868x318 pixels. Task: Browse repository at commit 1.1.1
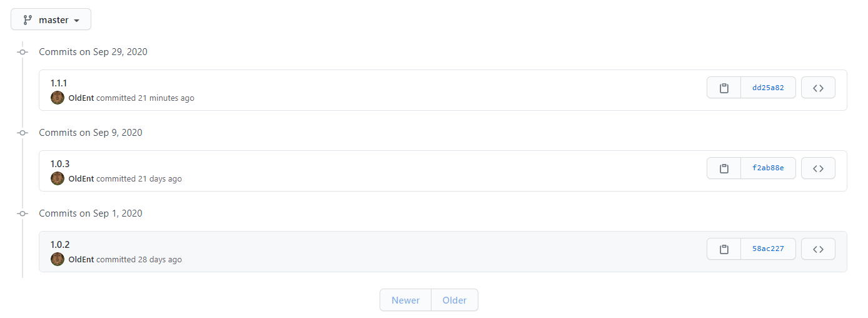pyautogui.click(x=818, y=88)
